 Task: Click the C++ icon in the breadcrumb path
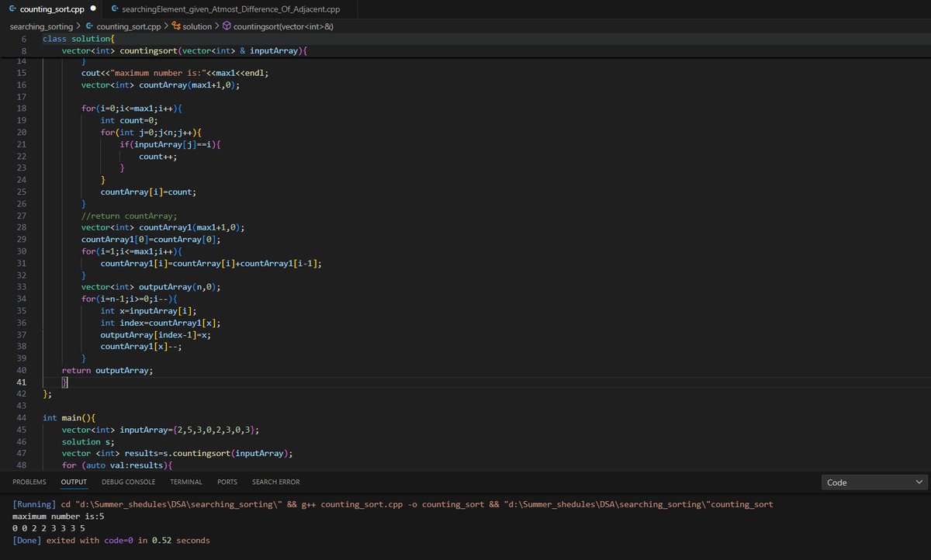90,26
